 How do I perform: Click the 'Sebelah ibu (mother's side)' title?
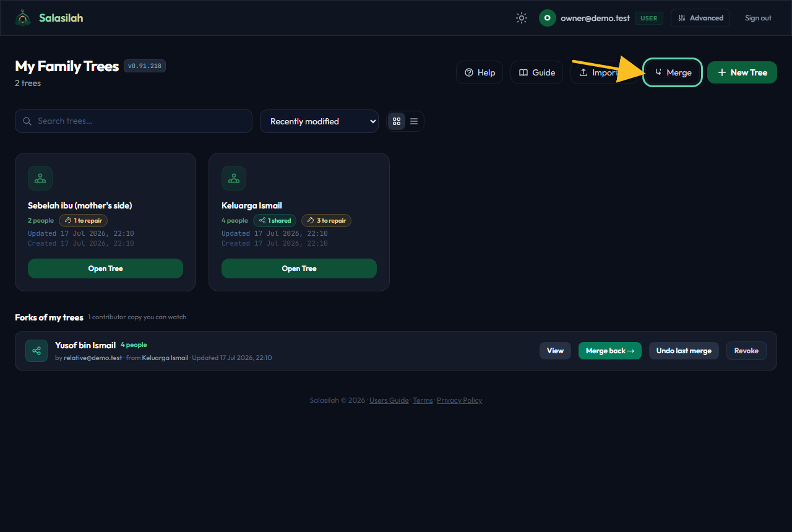tap(80, 205)
